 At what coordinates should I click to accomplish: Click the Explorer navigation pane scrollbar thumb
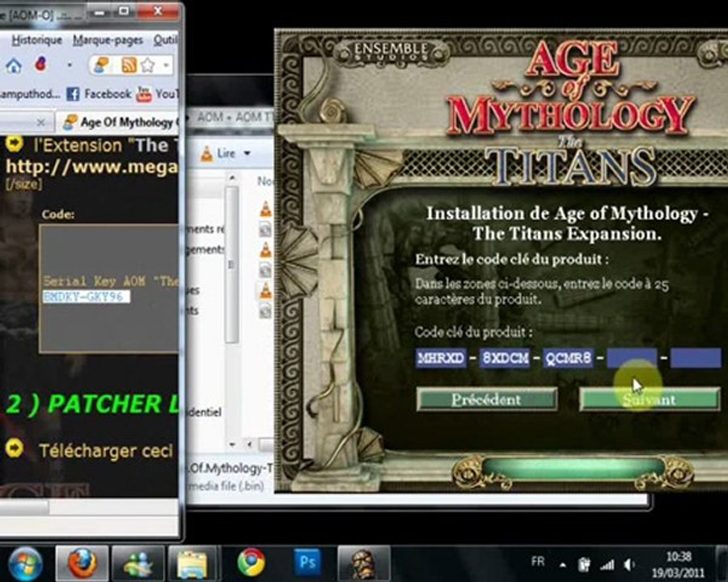(x=232, y=264)
